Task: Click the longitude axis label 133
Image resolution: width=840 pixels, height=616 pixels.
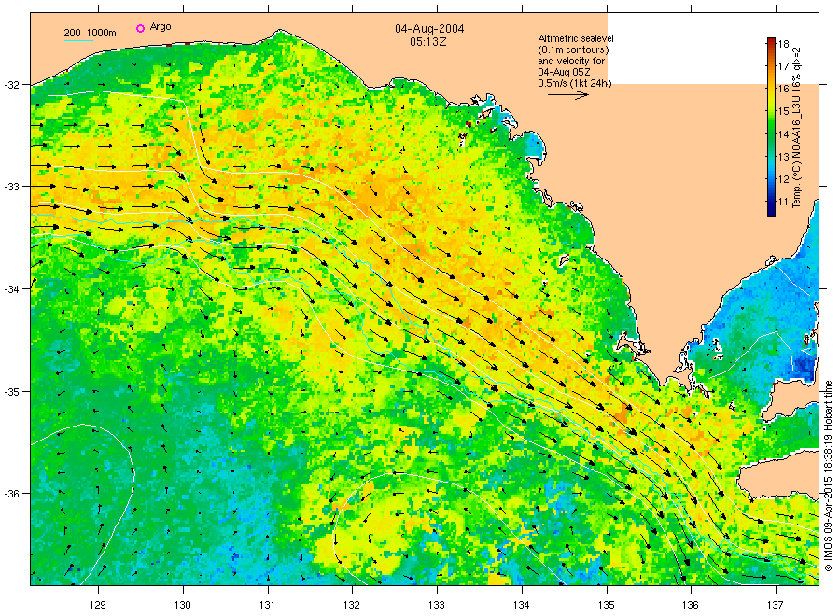Action: coord(437,606)
